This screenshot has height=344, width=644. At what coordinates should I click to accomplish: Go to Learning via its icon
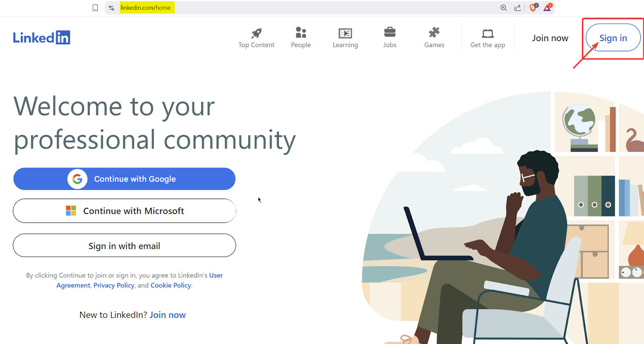click(345, 33)
